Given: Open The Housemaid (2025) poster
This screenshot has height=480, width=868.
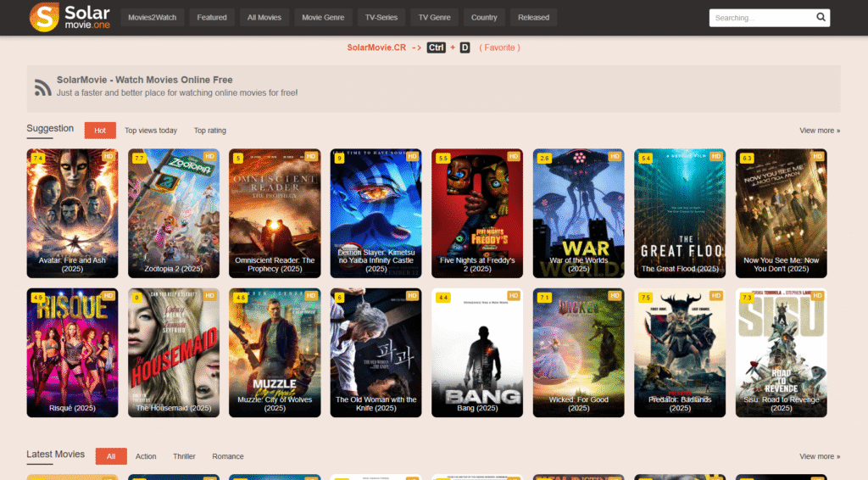Looking at the screenshot, I should tap(174, 352).
